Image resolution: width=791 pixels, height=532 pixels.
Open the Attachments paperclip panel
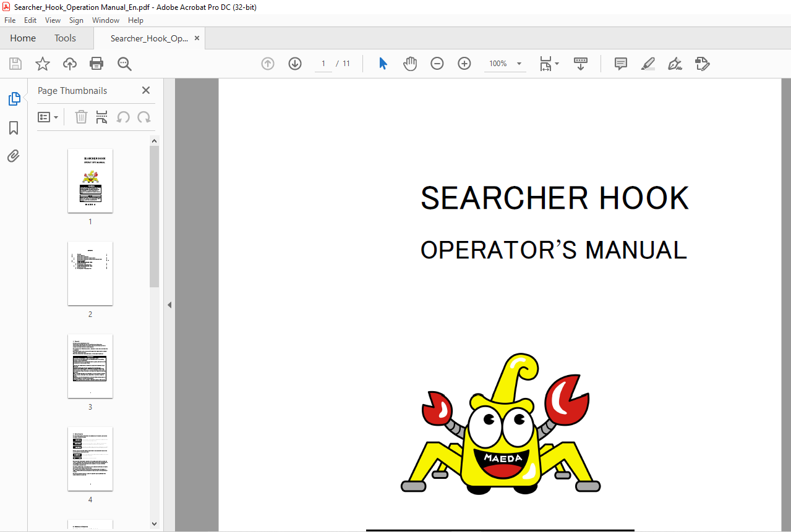point(14,156)
